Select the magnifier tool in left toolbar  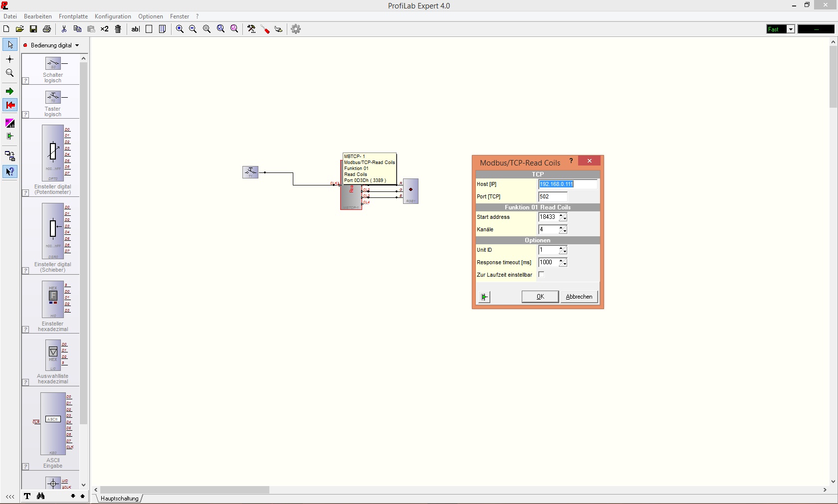click(x=10, y=73)
